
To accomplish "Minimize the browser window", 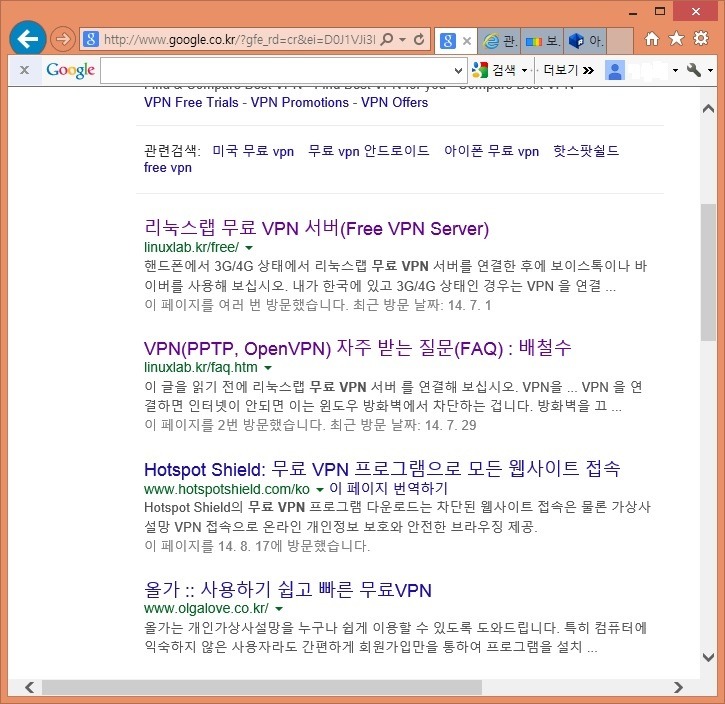I will [633, 12].
